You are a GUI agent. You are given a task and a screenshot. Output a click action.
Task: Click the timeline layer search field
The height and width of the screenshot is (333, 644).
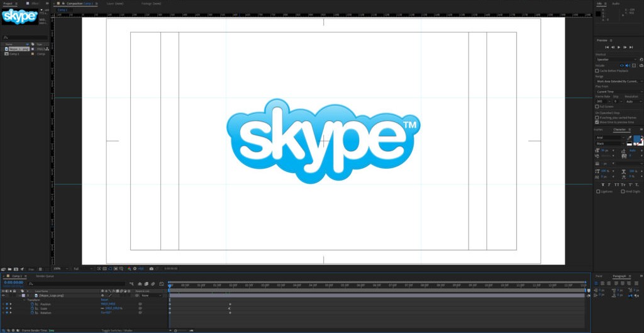[x=76, y=284]
